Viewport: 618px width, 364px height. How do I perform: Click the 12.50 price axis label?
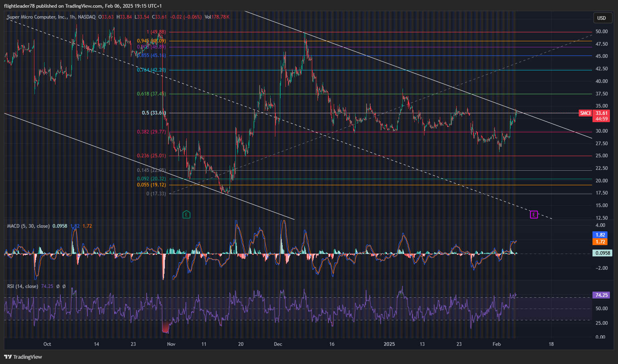601,218
